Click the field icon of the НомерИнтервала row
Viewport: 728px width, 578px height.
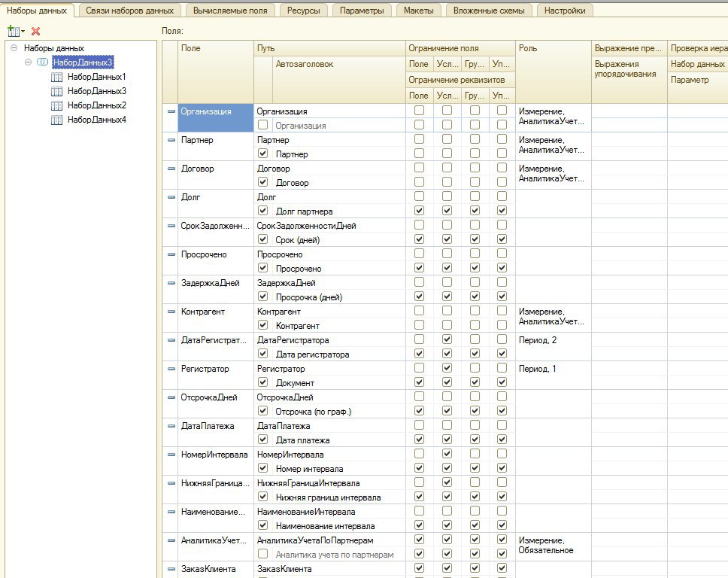point(171,455)
